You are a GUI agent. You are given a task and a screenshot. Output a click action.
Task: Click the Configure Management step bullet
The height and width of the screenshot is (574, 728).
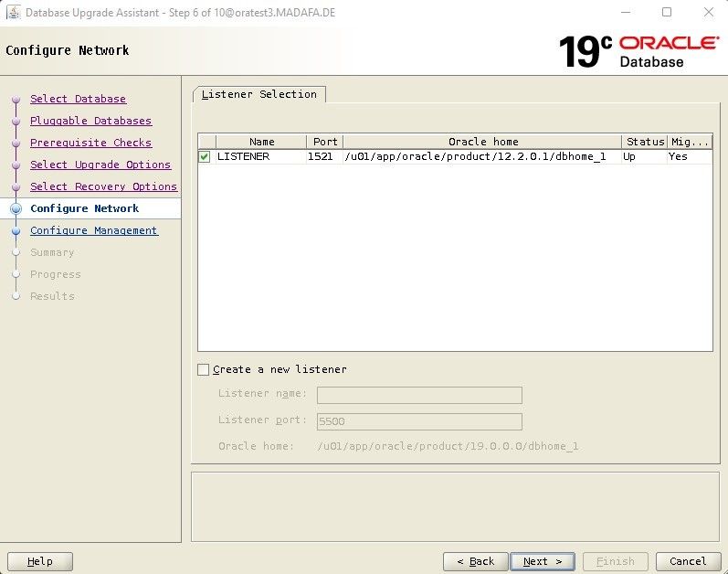(x=16, y=231)
